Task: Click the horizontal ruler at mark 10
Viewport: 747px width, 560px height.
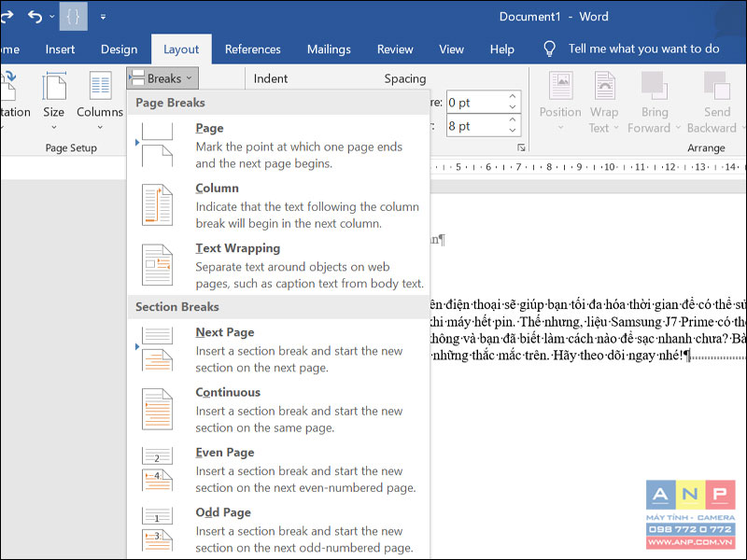Action: tap(610, 167)
